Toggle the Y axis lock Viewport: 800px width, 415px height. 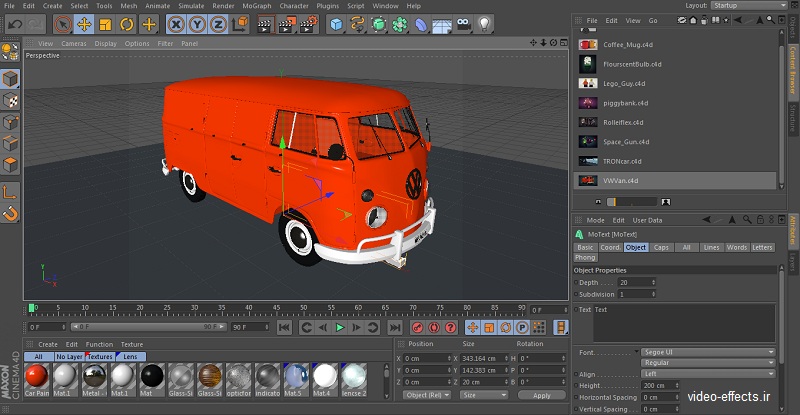(x=197, y=24)
